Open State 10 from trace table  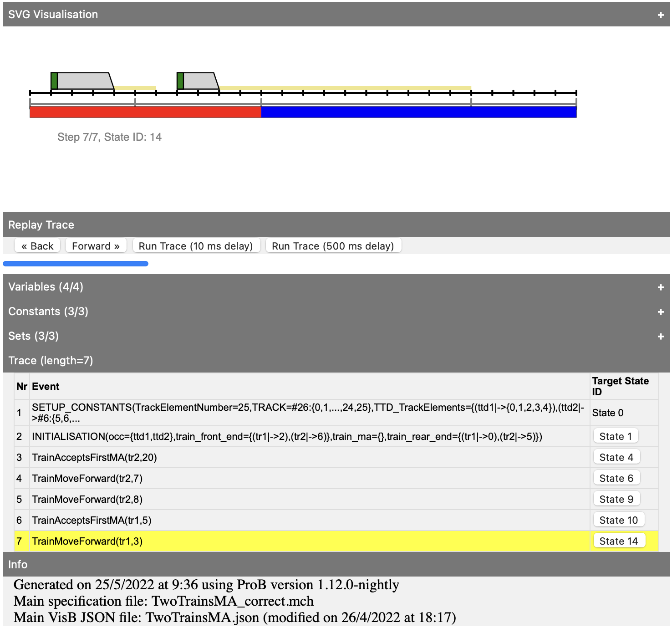618,520
